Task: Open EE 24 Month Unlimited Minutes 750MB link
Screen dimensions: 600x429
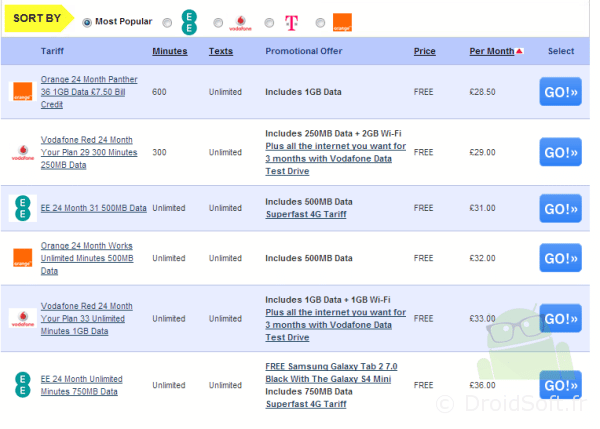Action: point(82,385)
